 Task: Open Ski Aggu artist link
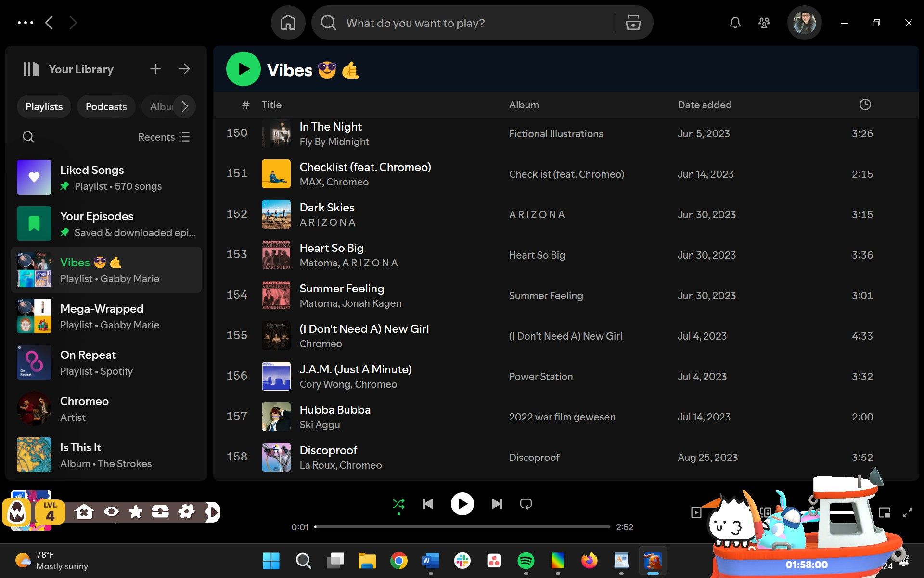(320, 425)
